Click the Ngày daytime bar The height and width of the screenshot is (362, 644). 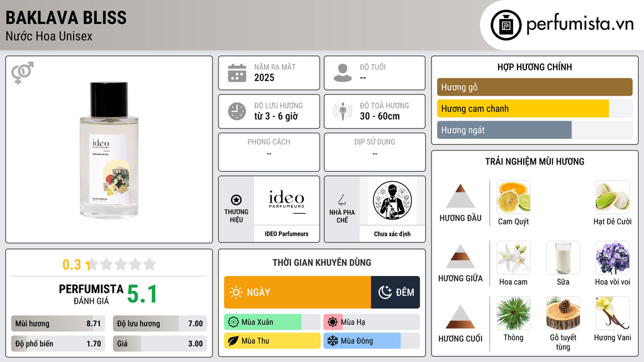297,292
